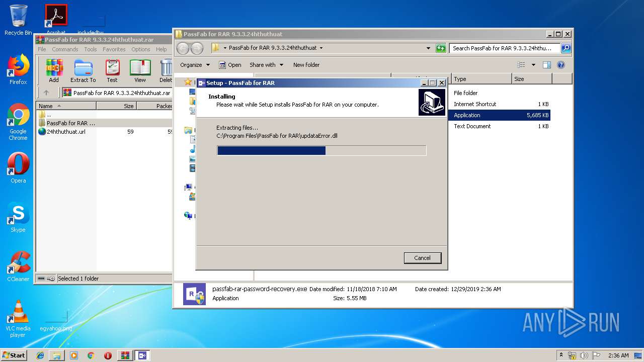Screen dimensions: 644x362
Task: Open the Start menu
Action: [14, 355]
